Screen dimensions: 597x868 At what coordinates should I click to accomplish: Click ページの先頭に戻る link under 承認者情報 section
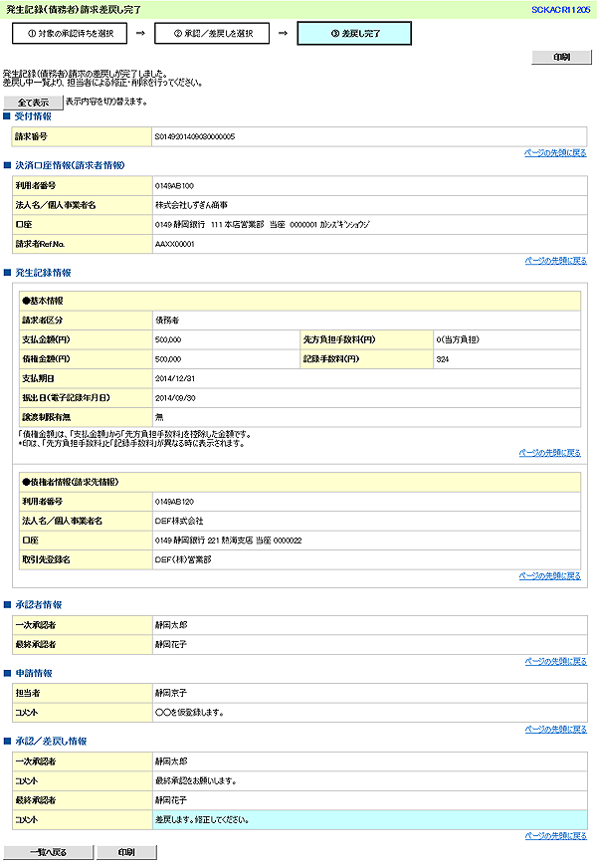click(x=555, y=661)
